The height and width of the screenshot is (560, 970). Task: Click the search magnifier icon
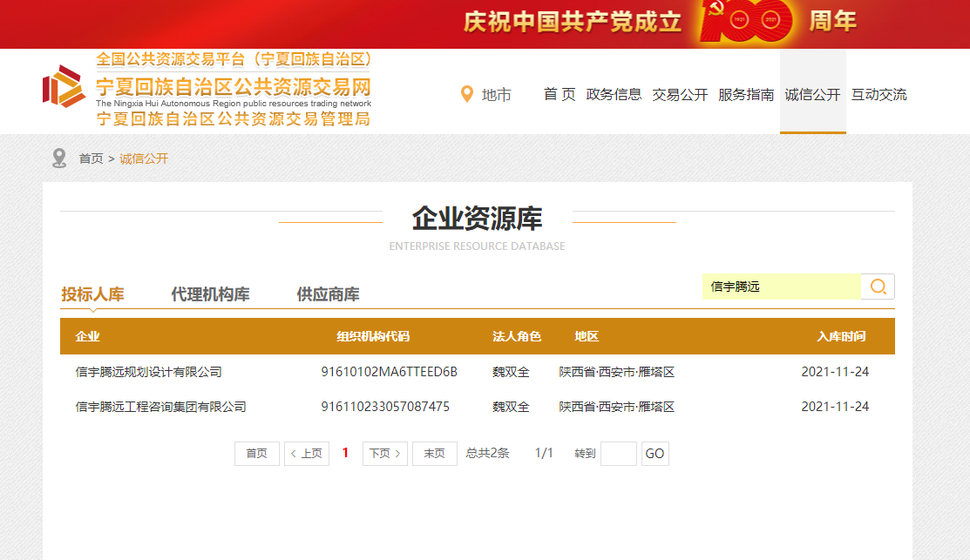coord(878,286)
